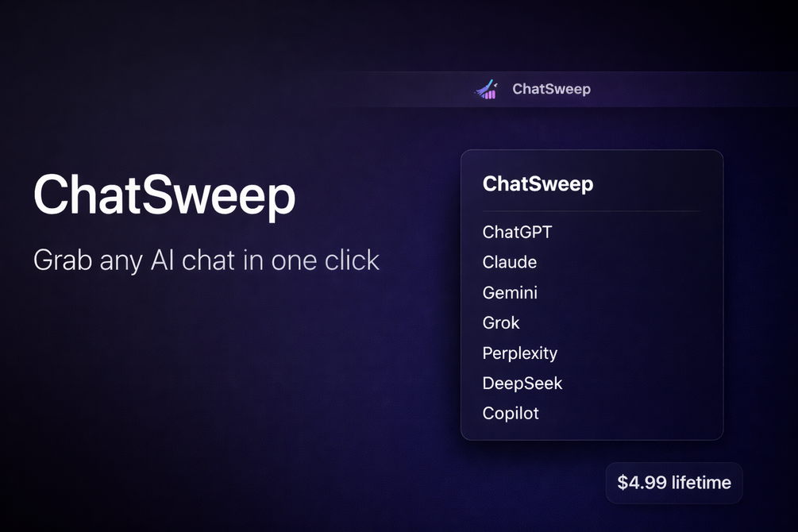Click the $4.99 lifetime price badge
Image resolution: width=798 pixels, height=532 pixels.
674,483
